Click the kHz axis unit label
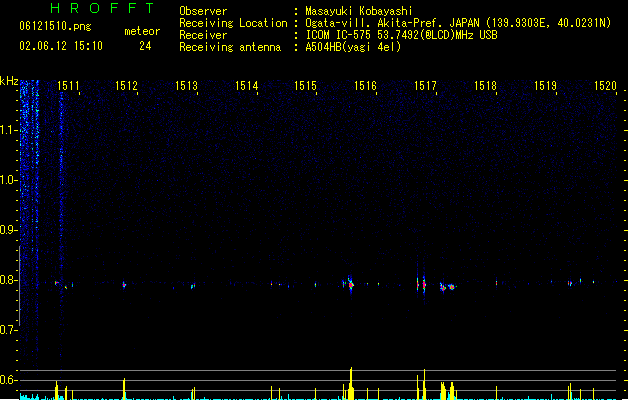This screenshot has width=629, height=400. (x=9, y=81)
